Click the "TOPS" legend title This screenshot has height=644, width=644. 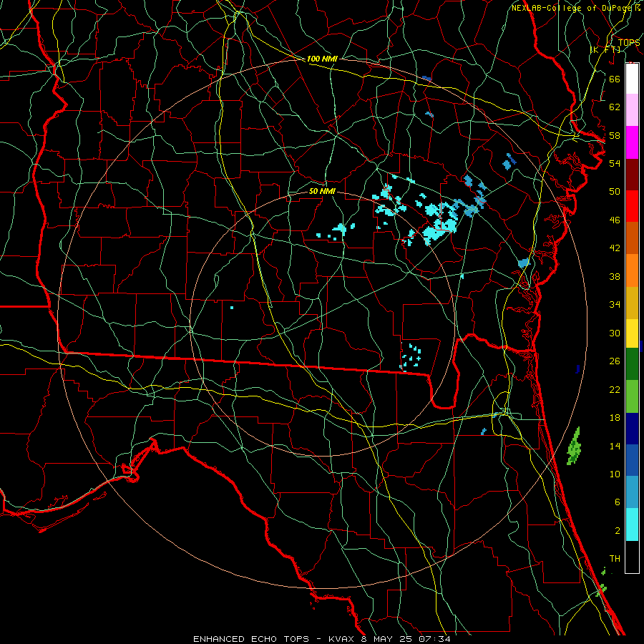click(x=629, y=43)
